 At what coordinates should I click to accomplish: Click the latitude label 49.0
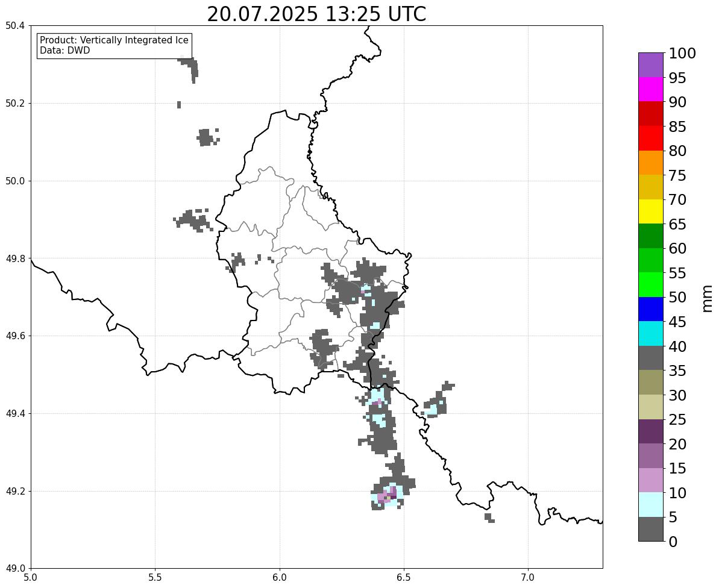coord(14,569)
